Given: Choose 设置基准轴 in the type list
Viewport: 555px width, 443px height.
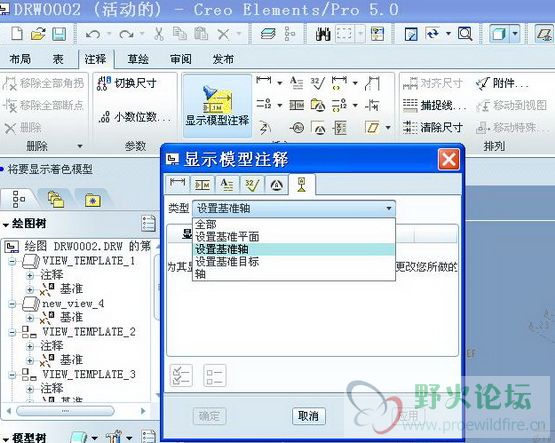Looking at the screenshot, I should click(294, 249).
